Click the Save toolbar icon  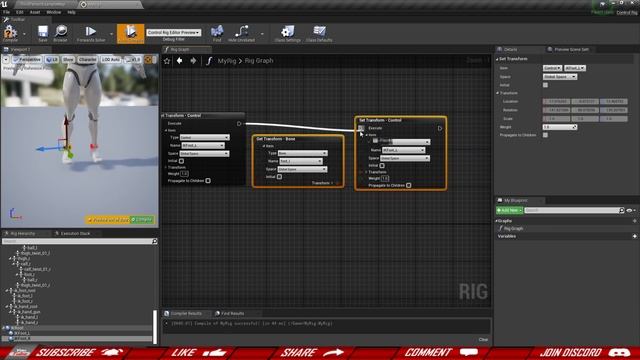42,31
